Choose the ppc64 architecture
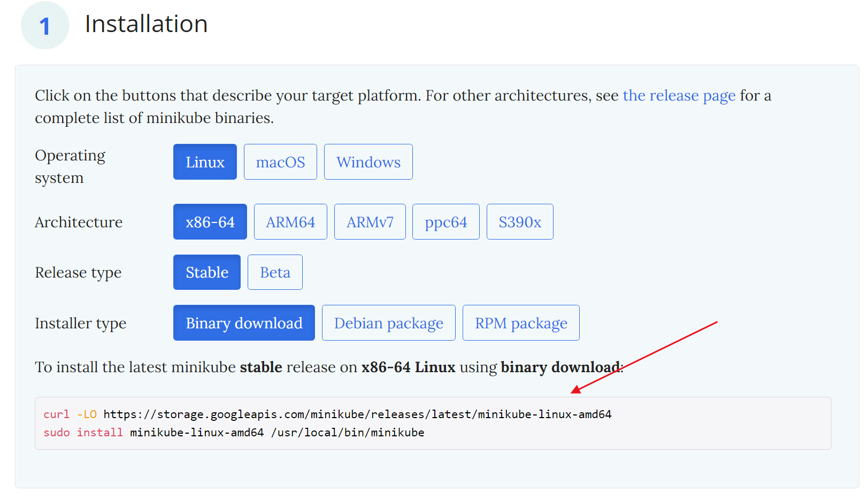 coord(445,221)
